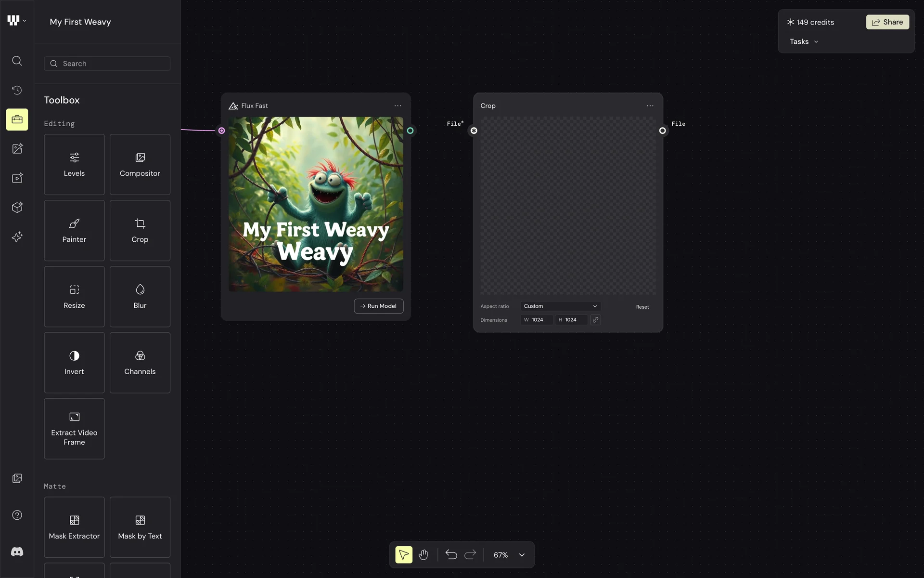924x578 pixels.
Task: Open the Aspect ratio Custom dropdown
Action: tap(560, 306)
